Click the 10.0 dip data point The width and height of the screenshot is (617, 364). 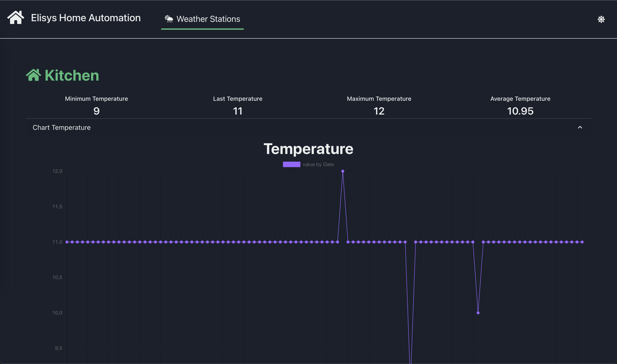tap(478, 313)
